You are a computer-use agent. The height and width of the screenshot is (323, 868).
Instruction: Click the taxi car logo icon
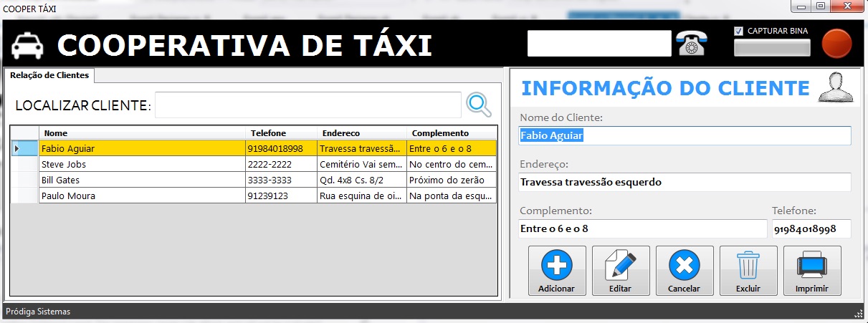[27, 45]
